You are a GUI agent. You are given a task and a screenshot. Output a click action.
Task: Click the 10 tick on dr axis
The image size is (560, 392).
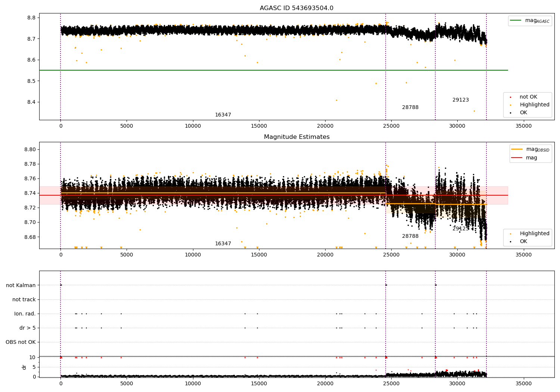[x=32, y=357]
